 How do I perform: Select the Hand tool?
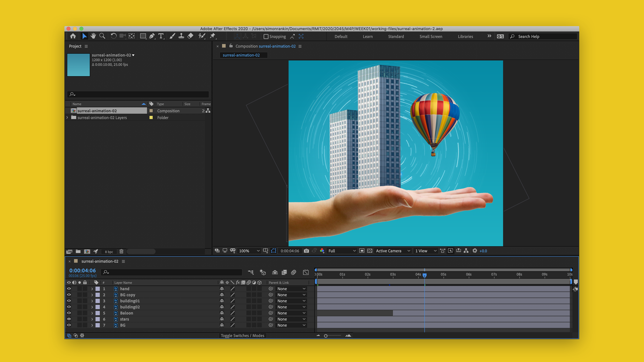click(x=93, y=36)
